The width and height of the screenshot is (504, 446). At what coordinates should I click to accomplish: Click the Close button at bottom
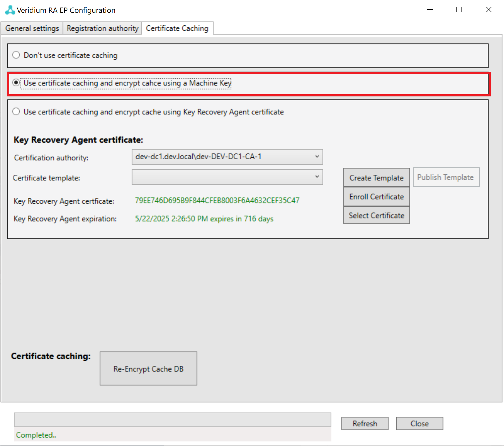[419, 424]
